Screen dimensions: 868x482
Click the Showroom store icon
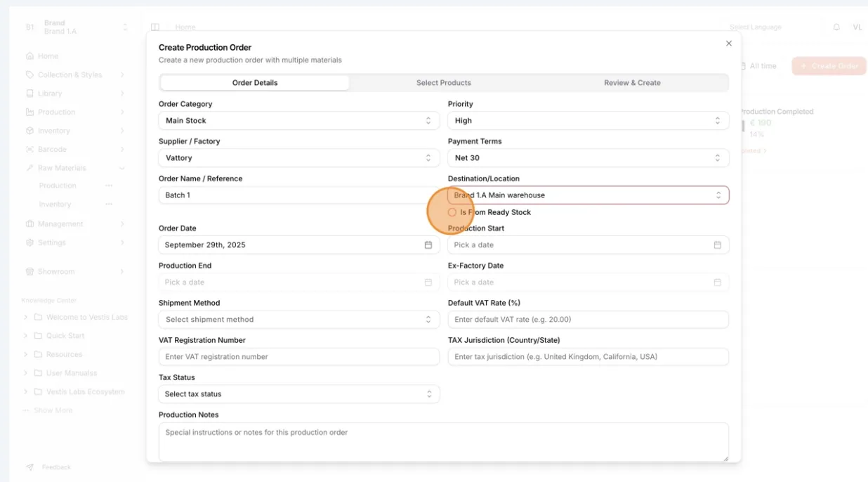coord(29,271)
